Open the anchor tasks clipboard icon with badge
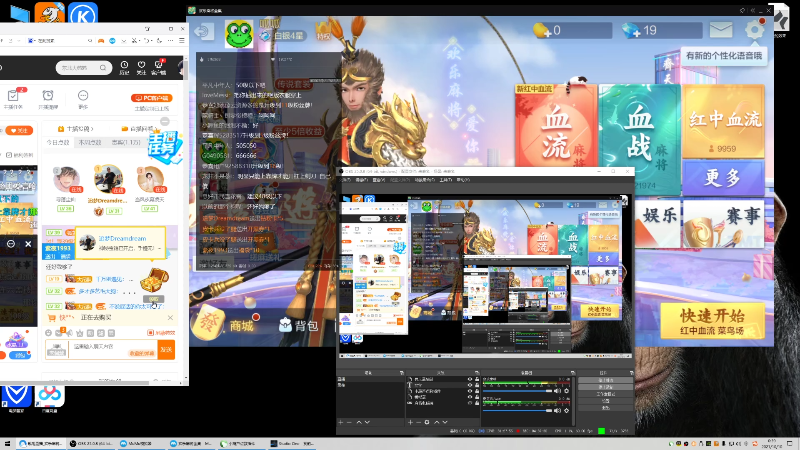The width and height of the screenshot is (800, 450). (13, 97)
